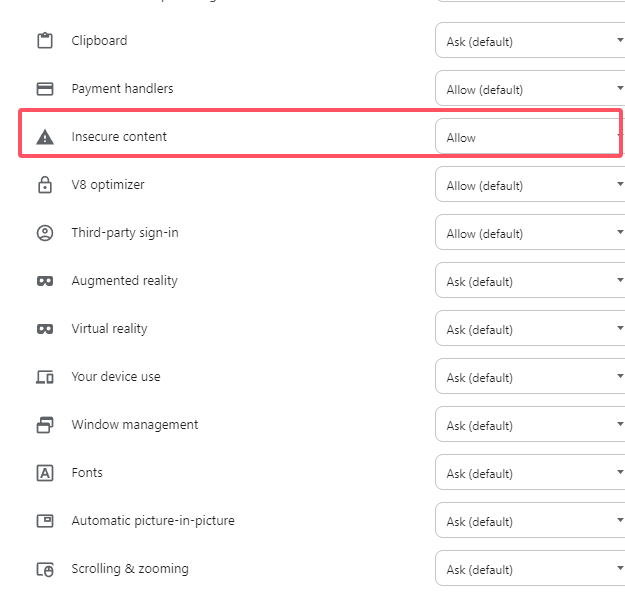Open Scrolling & zooming permission dropdown

click(530, 569)
